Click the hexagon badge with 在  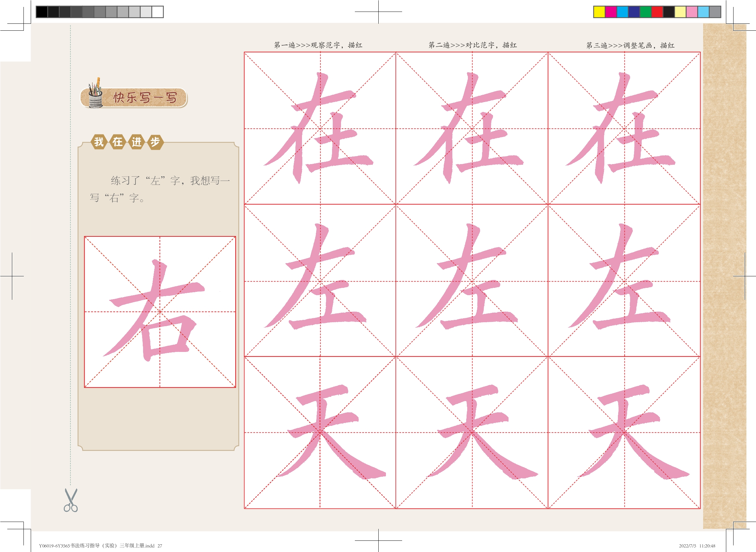[x=118, y=142]
